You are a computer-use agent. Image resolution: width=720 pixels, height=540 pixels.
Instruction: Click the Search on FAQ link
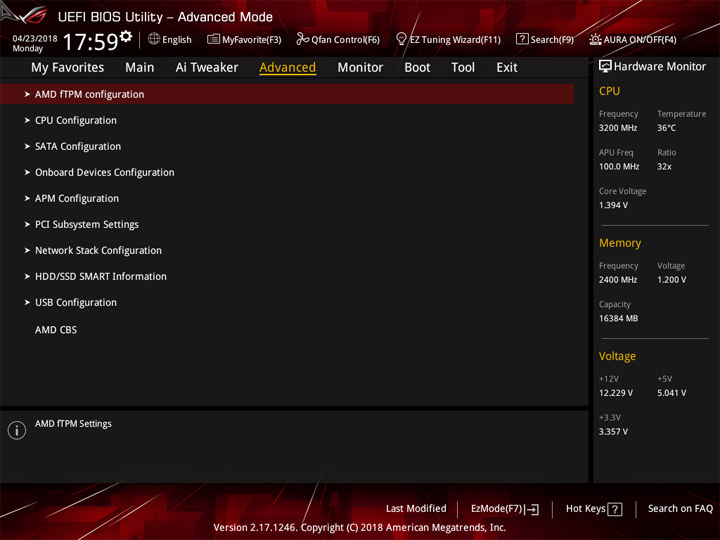pyautogui.click(x=680, y=509)
